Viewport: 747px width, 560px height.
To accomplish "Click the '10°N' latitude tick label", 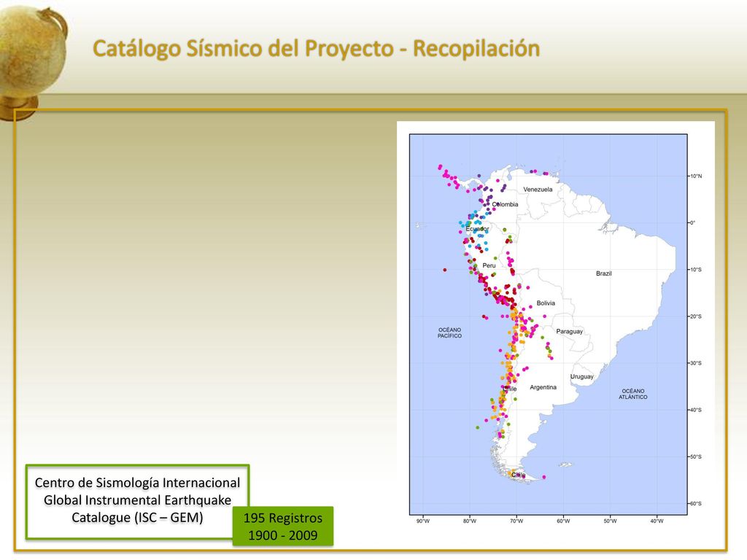I will 696,176.
